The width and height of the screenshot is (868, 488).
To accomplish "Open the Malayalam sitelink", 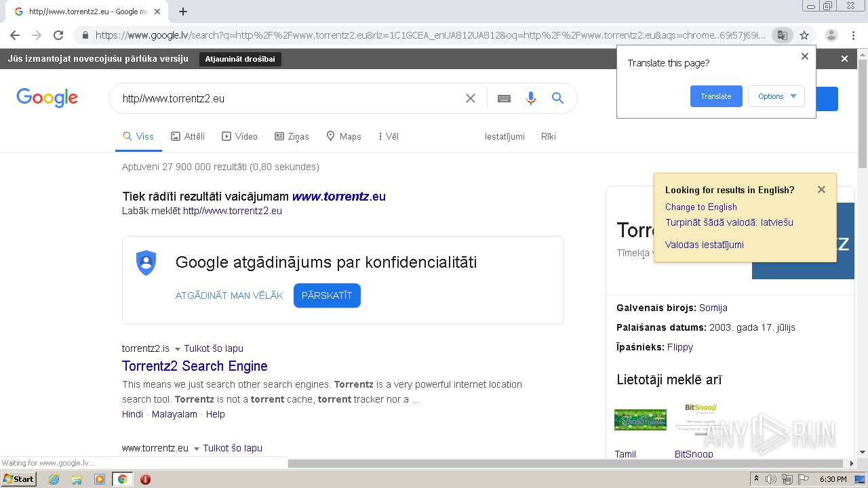I will point(174,414).
